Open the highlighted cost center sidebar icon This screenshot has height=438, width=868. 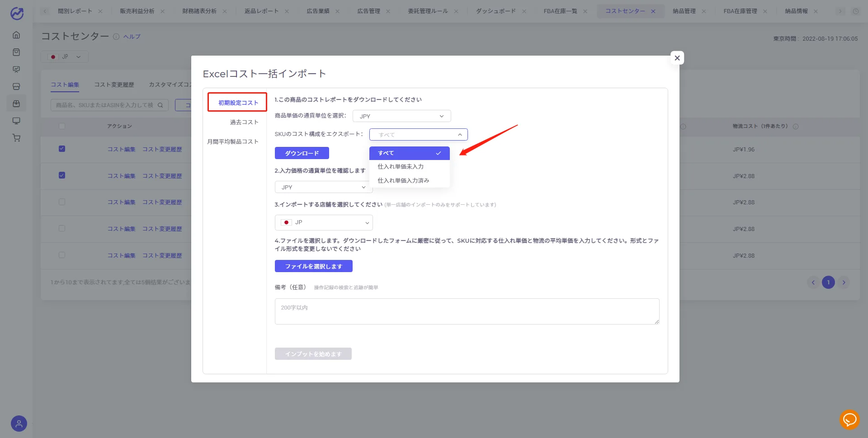[x=16, y=104]
